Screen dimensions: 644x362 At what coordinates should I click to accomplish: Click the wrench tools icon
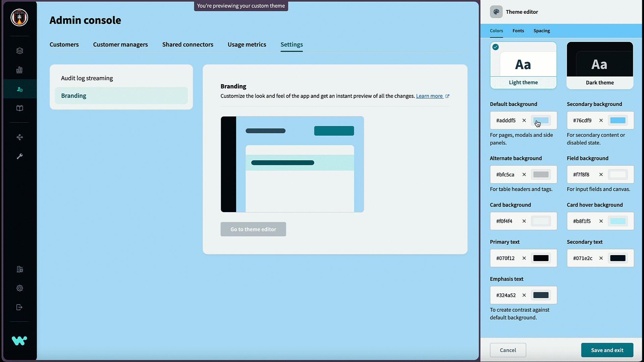[x=19, y=156]
